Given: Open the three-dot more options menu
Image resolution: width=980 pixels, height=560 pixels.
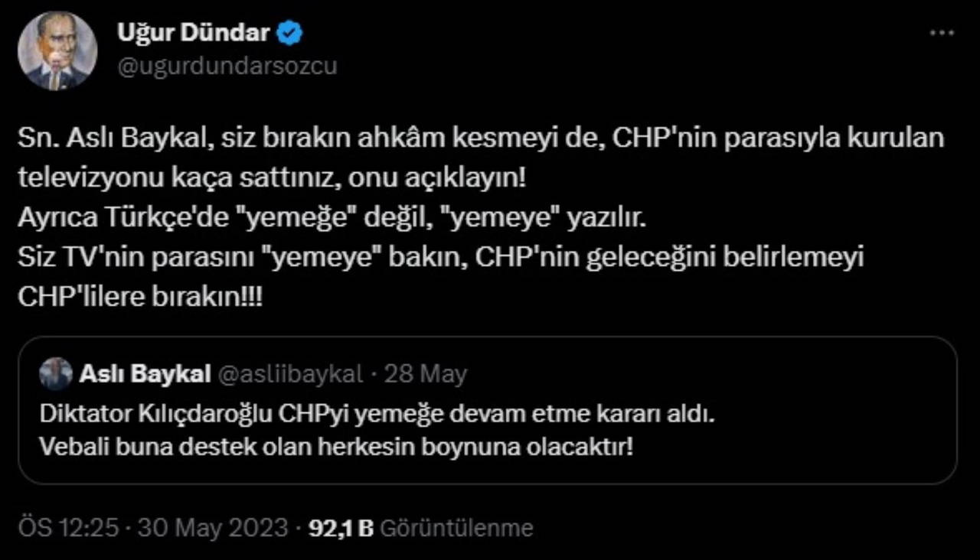Looking at the screenshot, I should coord(941,34).
